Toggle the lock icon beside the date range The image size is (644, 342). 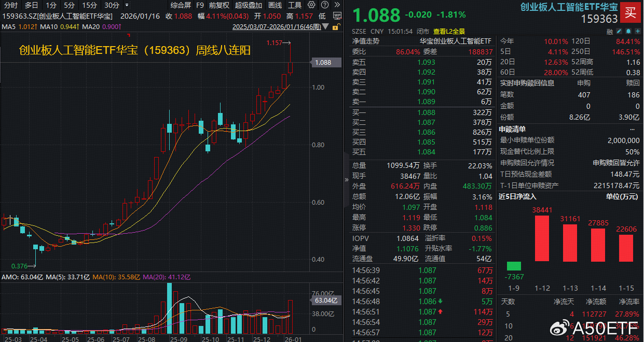(335, 26)
